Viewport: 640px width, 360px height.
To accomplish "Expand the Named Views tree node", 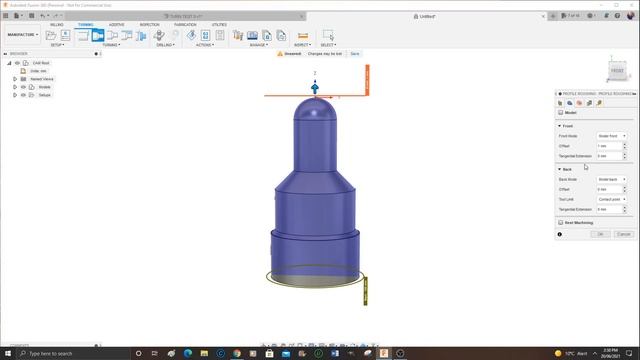I will click(15, 79).
